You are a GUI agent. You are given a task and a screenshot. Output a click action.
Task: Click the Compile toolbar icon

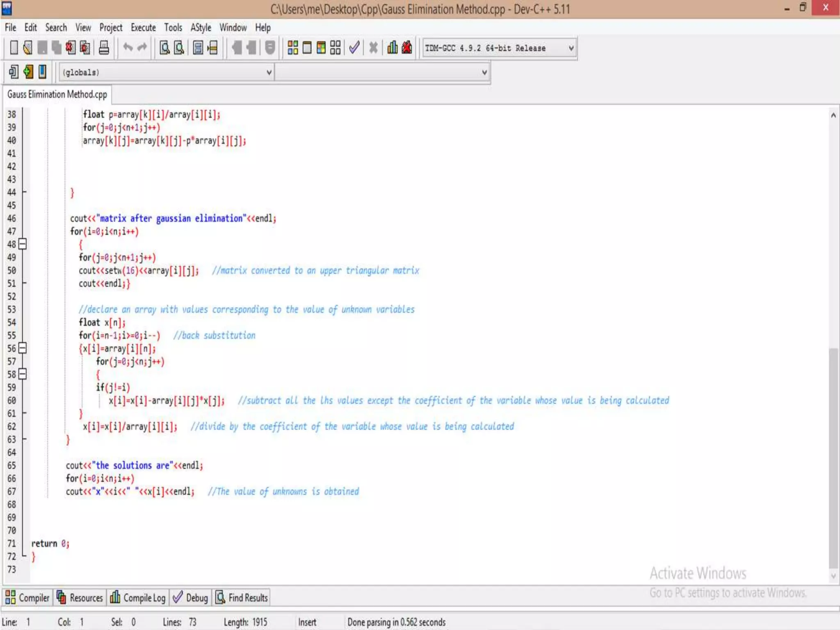pos(292,48)
